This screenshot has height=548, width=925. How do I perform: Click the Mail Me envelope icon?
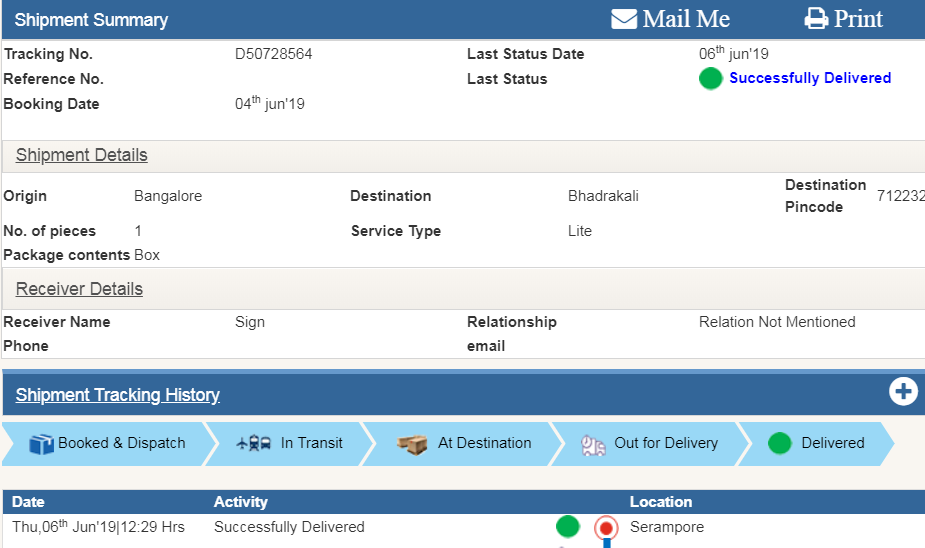click(624, 19)
